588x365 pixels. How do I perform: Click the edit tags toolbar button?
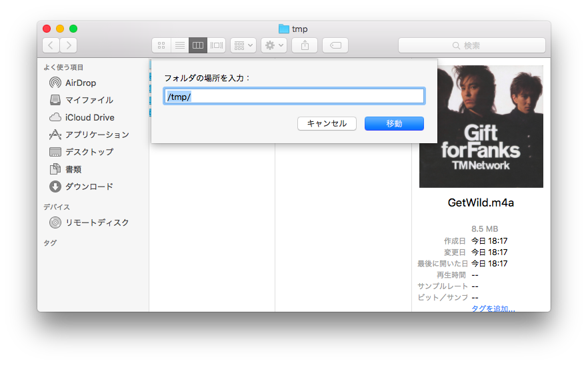[335, 45]
